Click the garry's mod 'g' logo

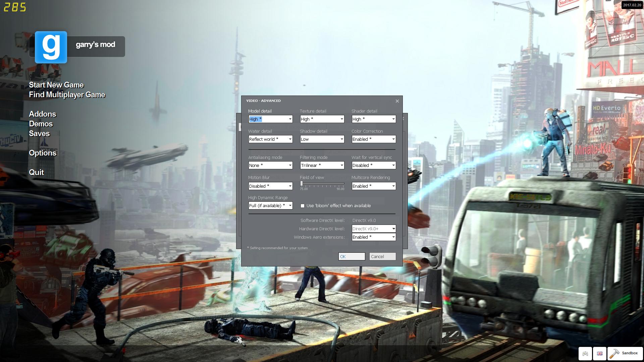51,47
